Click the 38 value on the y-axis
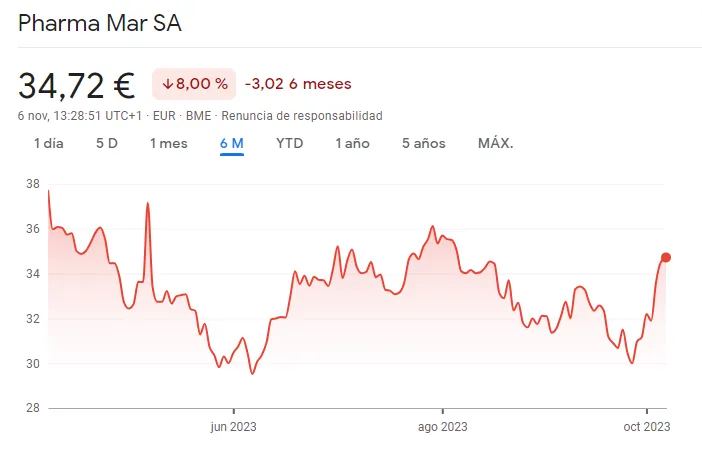This screenshot has height=452, width=702. (33, 184)
